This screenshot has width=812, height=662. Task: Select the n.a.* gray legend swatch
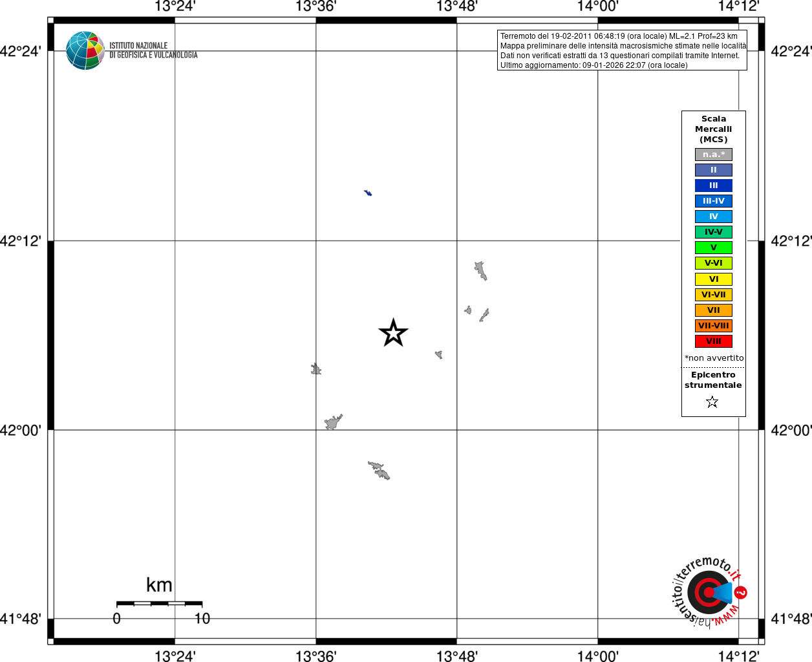point(714,155)
